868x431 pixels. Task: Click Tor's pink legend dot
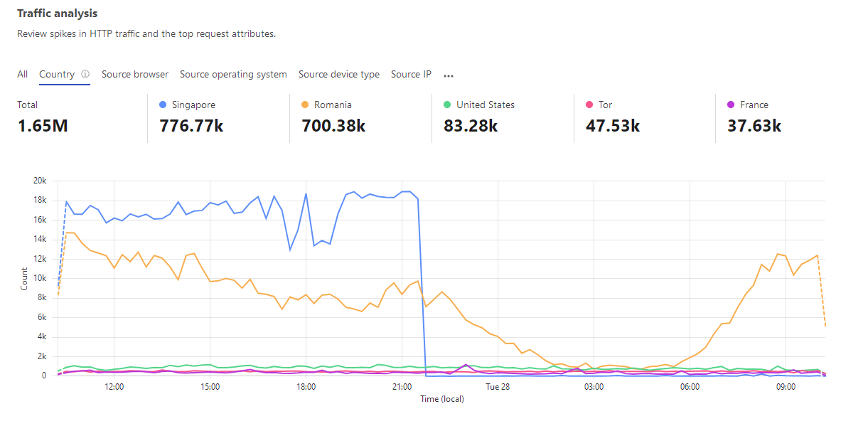[x=589, y=105]
